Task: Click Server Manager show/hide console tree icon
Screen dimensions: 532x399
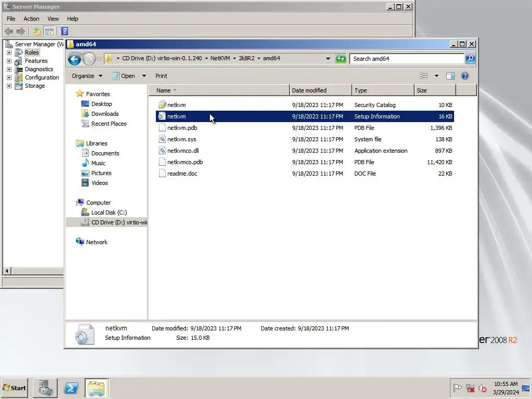Action: [x=49, y=32]
